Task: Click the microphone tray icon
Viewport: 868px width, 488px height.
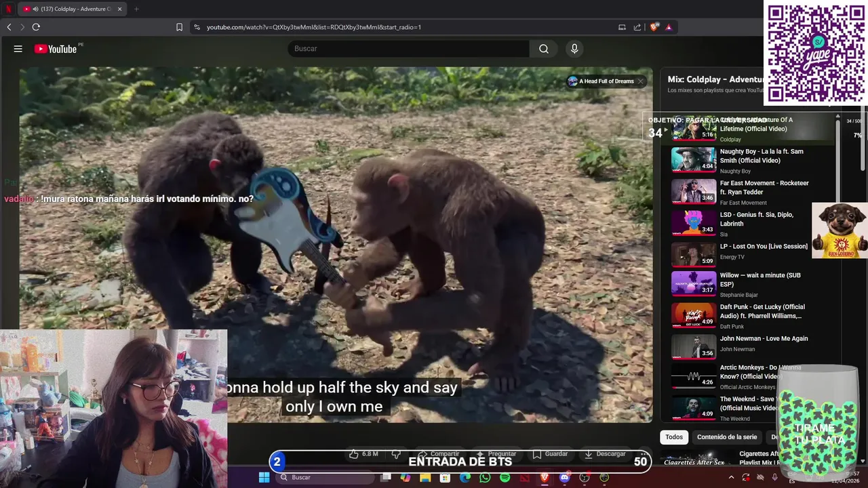Action: [x=774, y=478]
